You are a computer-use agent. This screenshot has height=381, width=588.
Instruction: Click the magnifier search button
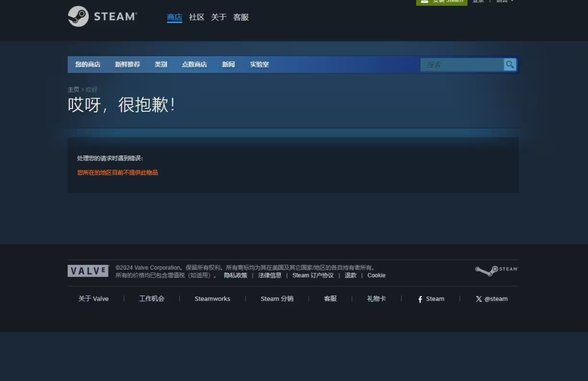pos(510,64)
